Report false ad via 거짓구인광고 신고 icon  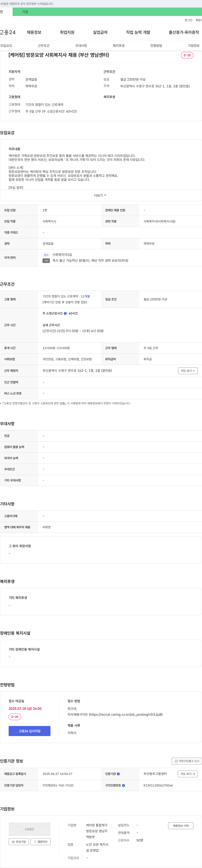click(176, 761)
